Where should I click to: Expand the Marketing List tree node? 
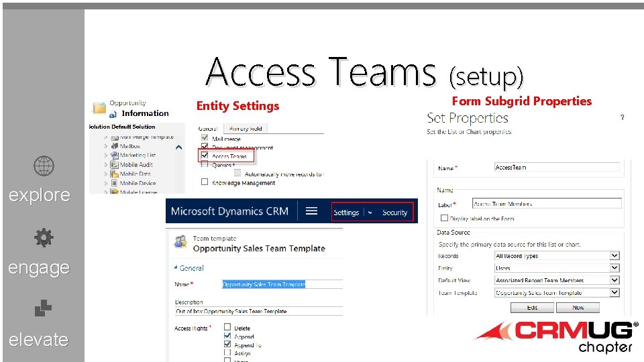coord(106,156)
